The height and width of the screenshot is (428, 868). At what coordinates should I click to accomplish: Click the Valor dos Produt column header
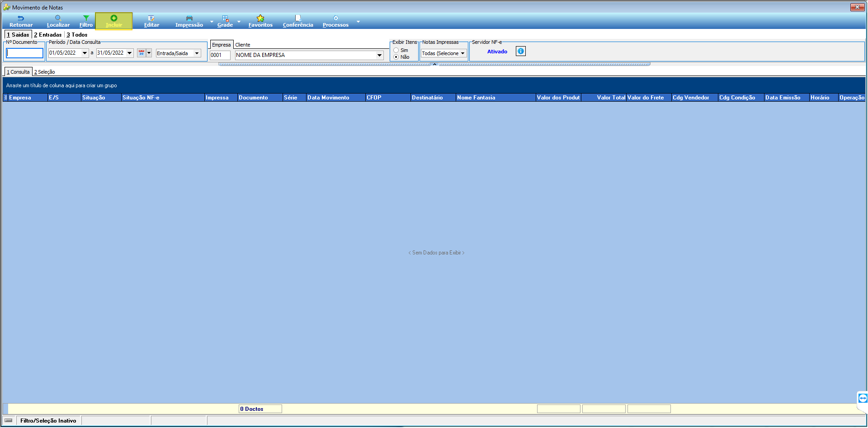558,98
